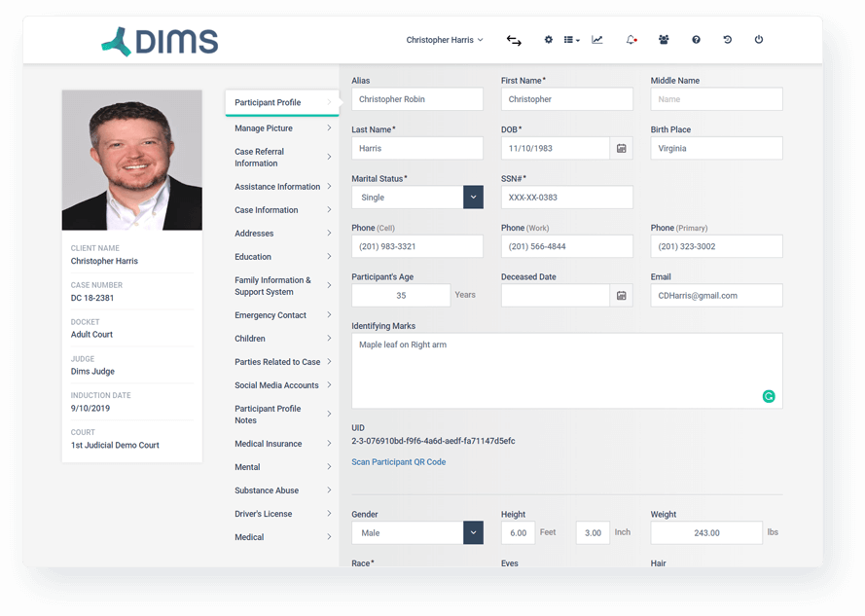The width and height of the screenshot is (865, 616).
Task: Click the Alias input field
Action: (x=417, y=99)
